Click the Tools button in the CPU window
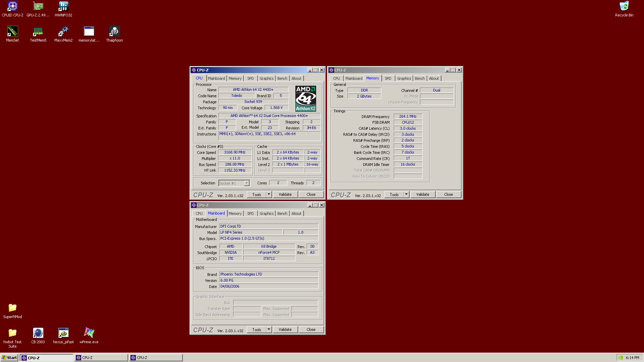Screen dimensions: 644x362 (257, 194)
